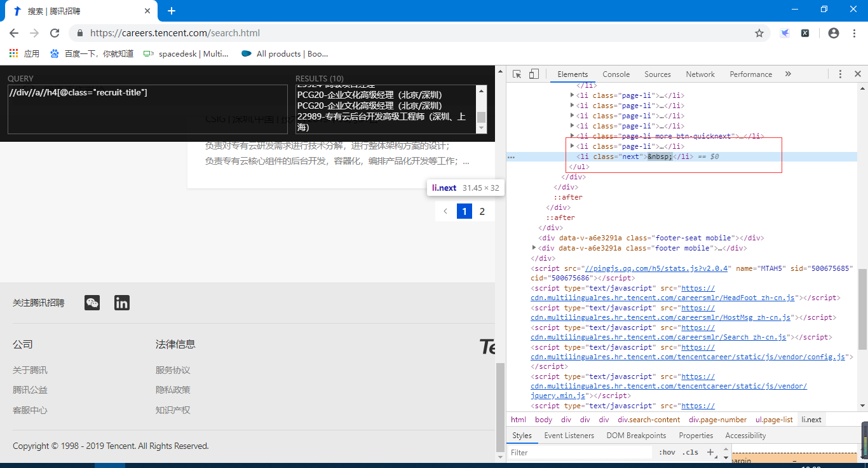The image size is (868, 468).
Task: Open ellipsis actions on selected DOM row
Action: 511,156
